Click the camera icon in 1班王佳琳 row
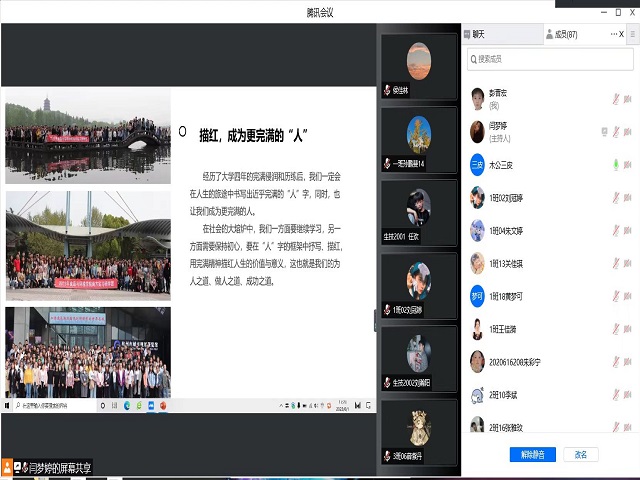This screenshot has height=480, width=640. point(628,329)
